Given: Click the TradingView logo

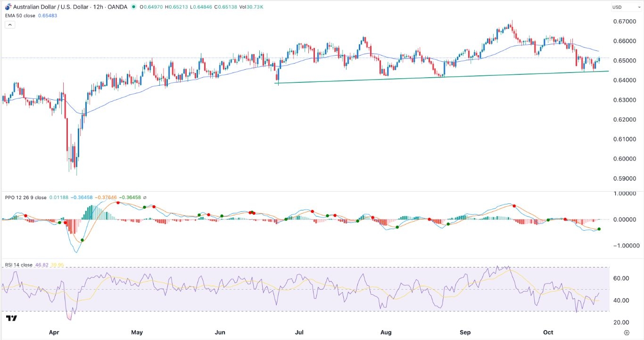Looking at the screenshot, I should [12, 319].
